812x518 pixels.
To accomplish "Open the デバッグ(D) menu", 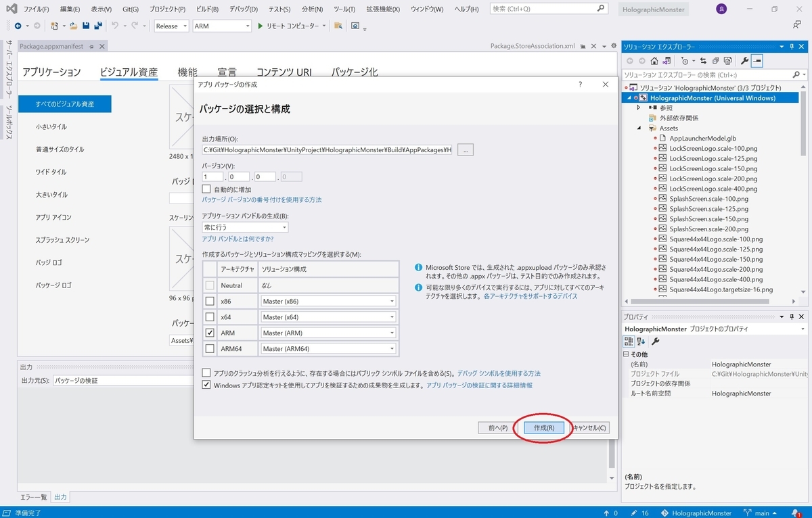I will pos(242,9).
